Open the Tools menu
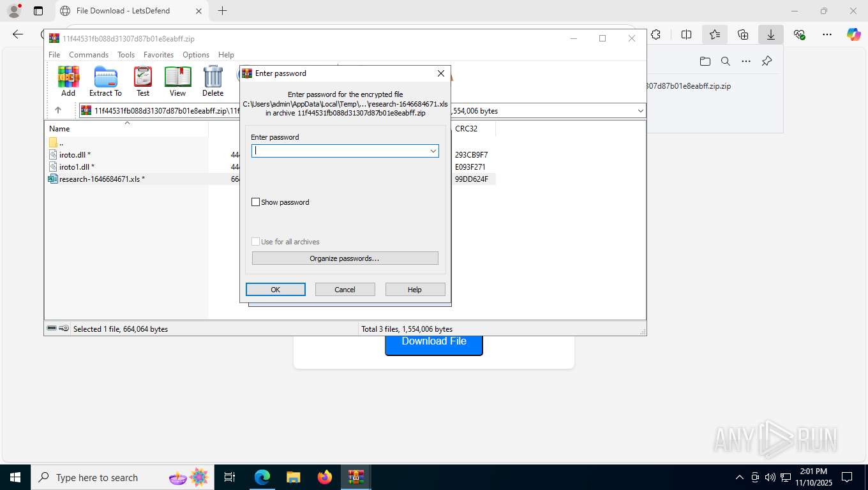868x490 pixels. 126,55
